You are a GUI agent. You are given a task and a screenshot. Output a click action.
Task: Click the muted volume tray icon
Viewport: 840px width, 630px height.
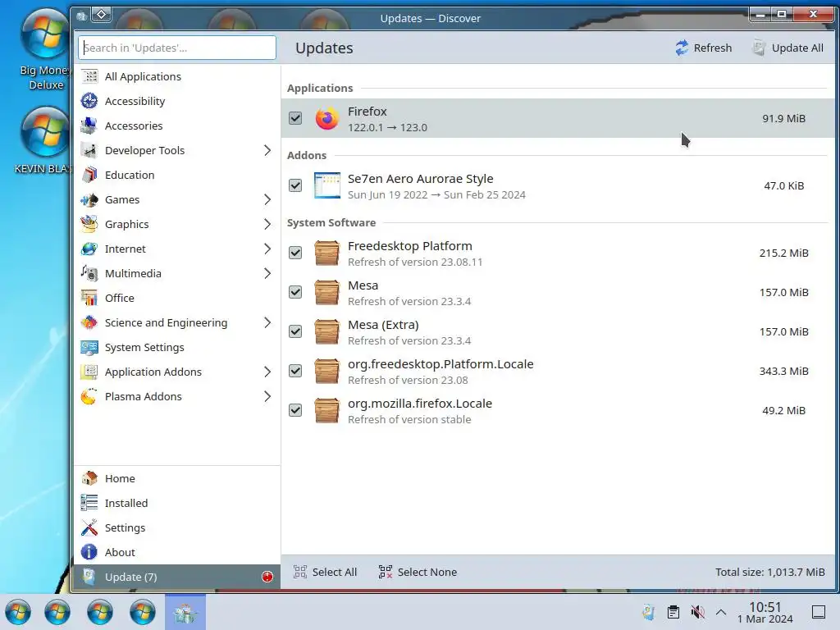[697, 612]
